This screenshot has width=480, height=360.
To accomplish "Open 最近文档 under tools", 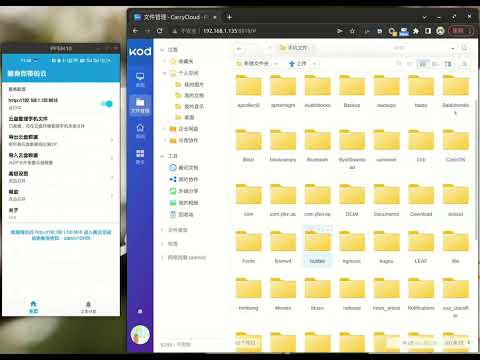I will pos(184,168).
